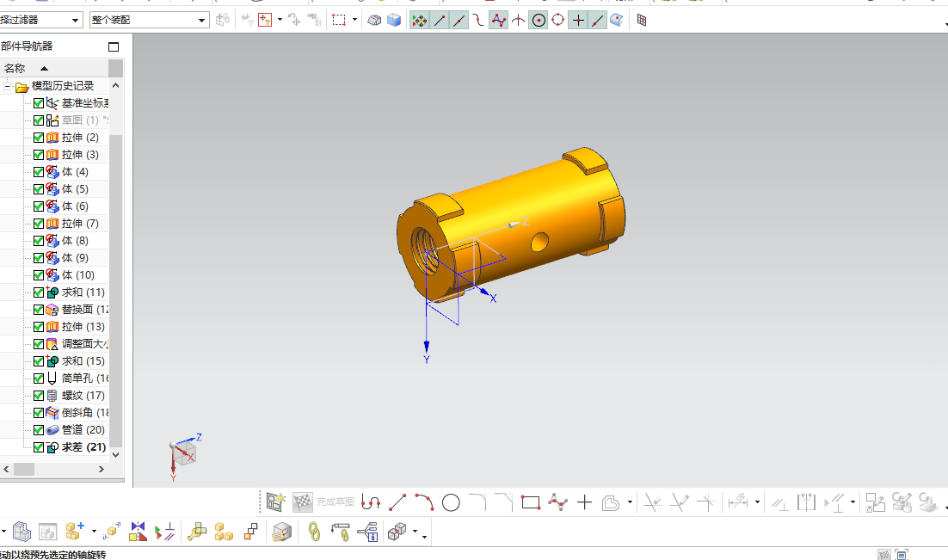948x560 pixels.
Task: Select the 拉伸 (7) tree item
Action: (x=80, y=224)
